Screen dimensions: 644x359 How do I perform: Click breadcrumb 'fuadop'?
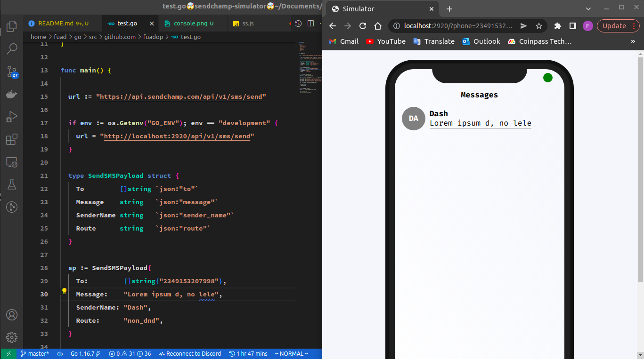pos(153,37)
